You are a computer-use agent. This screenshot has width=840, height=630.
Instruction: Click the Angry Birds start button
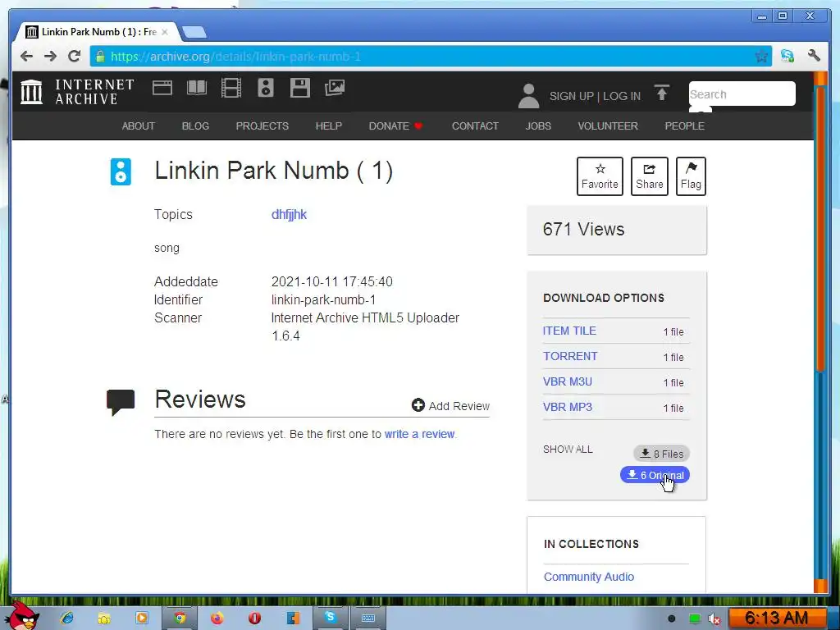[x=23, y=616]
